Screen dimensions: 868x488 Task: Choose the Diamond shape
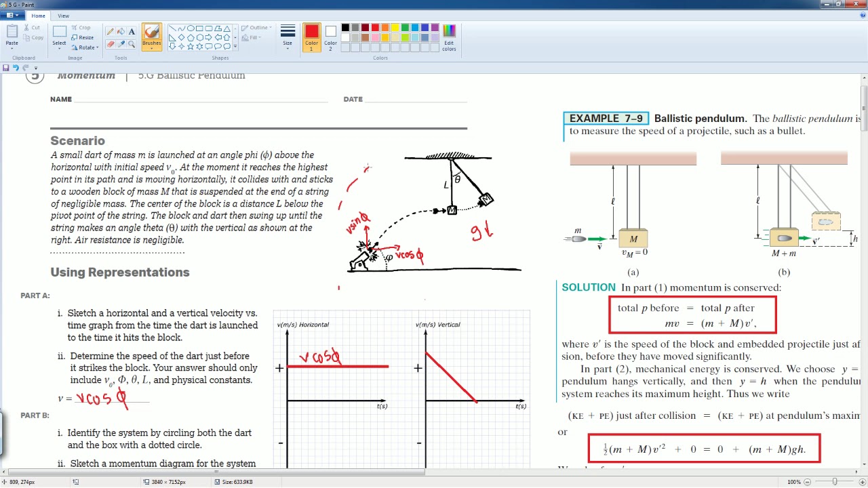pyautogui.click(x=182, y=37)
